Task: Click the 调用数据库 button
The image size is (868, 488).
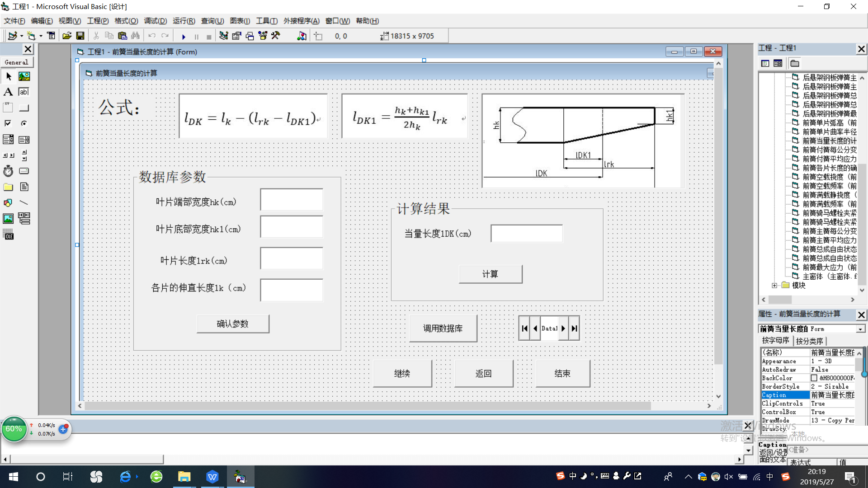Action: tap(443, 328)
